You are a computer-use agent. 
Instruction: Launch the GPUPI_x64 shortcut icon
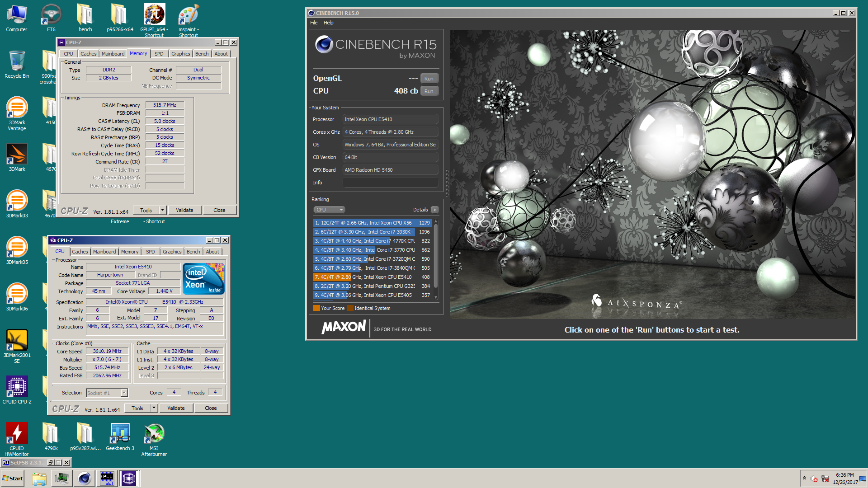tap(154, 20)
